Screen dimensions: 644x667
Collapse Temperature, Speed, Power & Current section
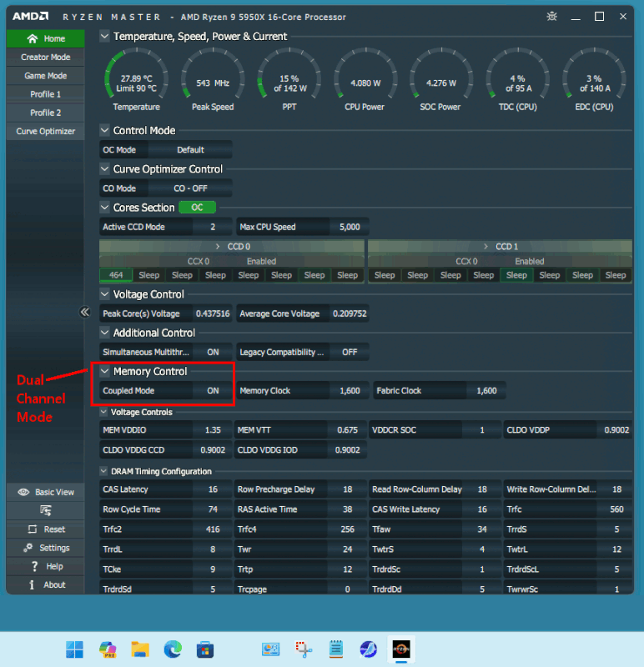[x=104, y=36]
